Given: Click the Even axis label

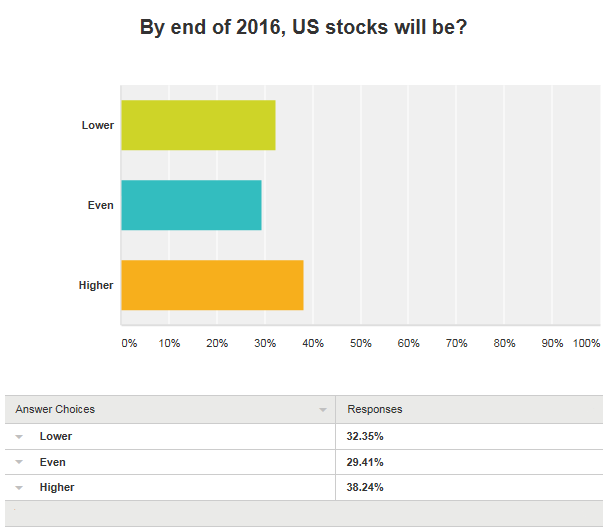Looking at the screenshot, I should click(100, 205).
